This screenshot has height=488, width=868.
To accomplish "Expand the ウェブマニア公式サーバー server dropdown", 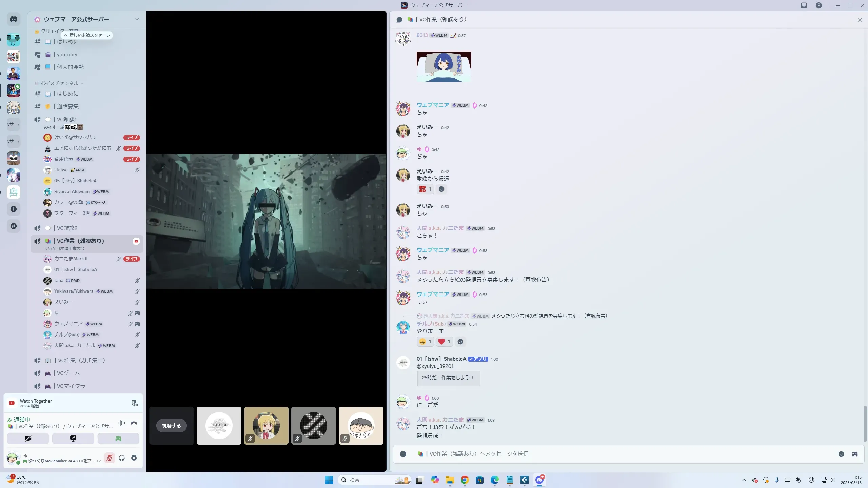I will [x=137, y=19].
